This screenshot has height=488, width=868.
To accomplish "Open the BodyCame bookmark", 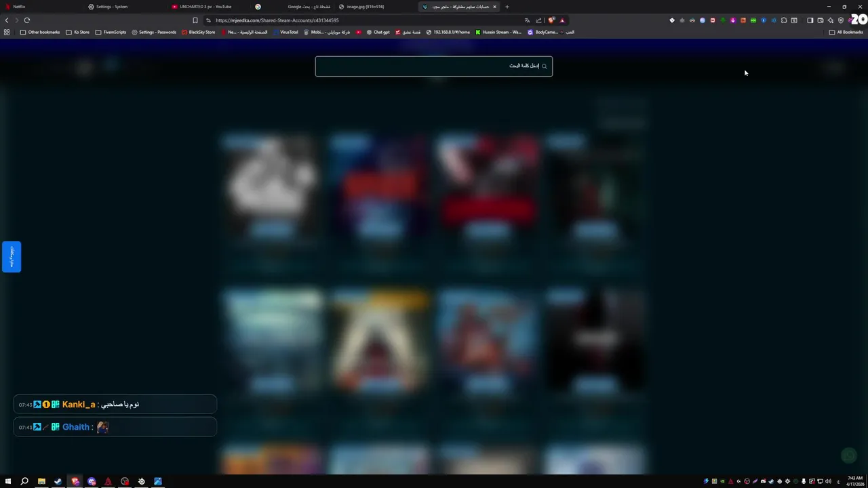I will (543, 32).
